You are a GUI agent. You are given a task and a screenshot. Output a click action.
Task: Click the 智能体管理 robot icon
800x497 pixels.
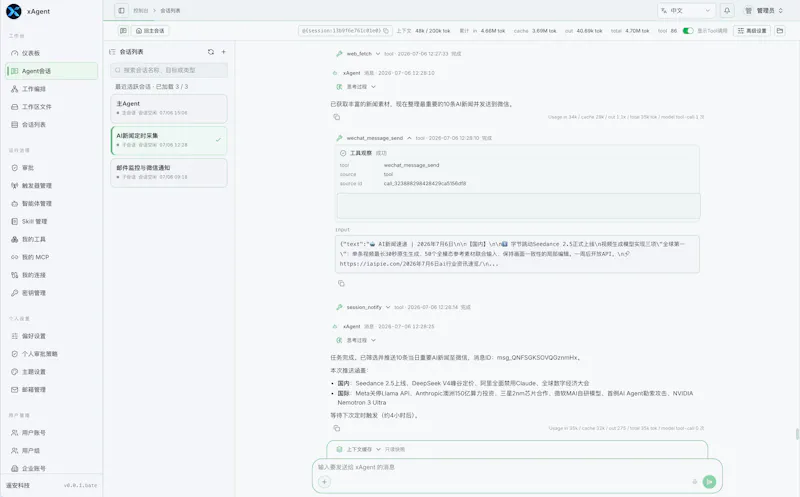(14, 204)
